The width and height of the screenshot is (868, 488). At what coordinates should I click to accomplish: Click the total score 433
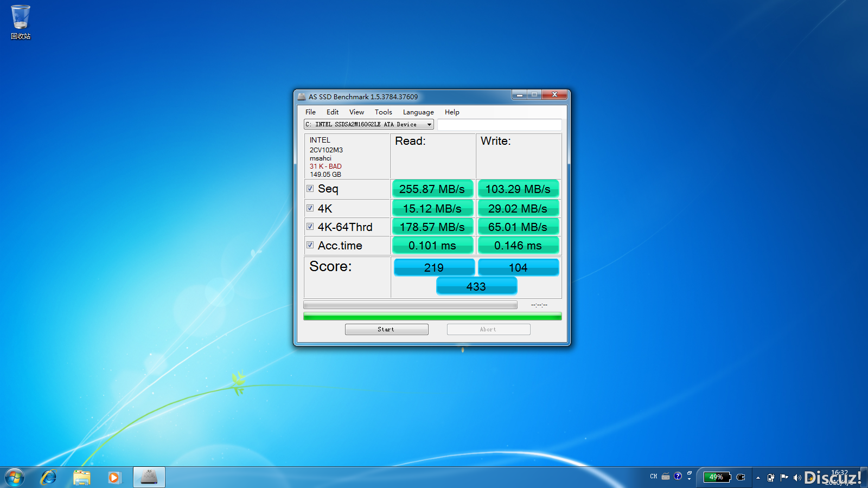pyautogui.click(x=476, y=286)
